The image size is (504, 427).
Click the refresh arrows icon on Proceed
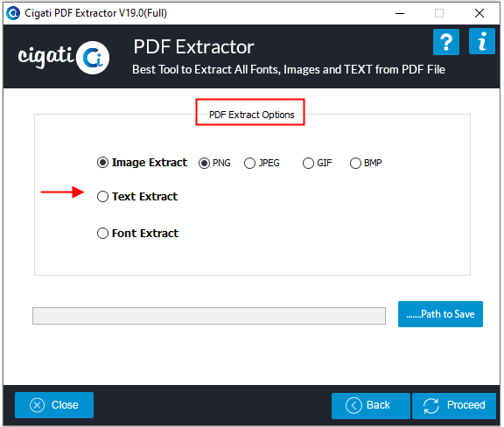(x=430, y=406)
